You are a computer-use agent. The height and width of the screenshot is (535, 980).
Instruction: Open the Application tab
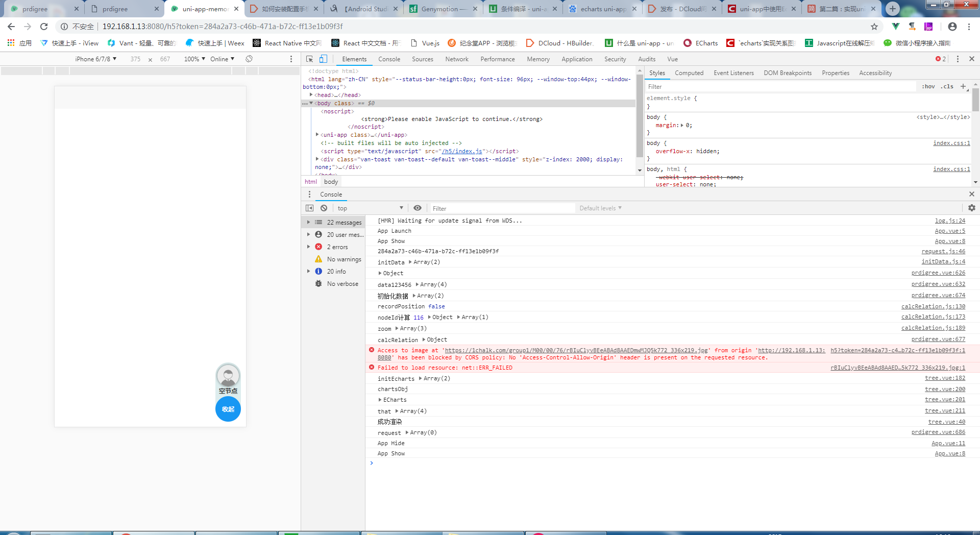577,59
